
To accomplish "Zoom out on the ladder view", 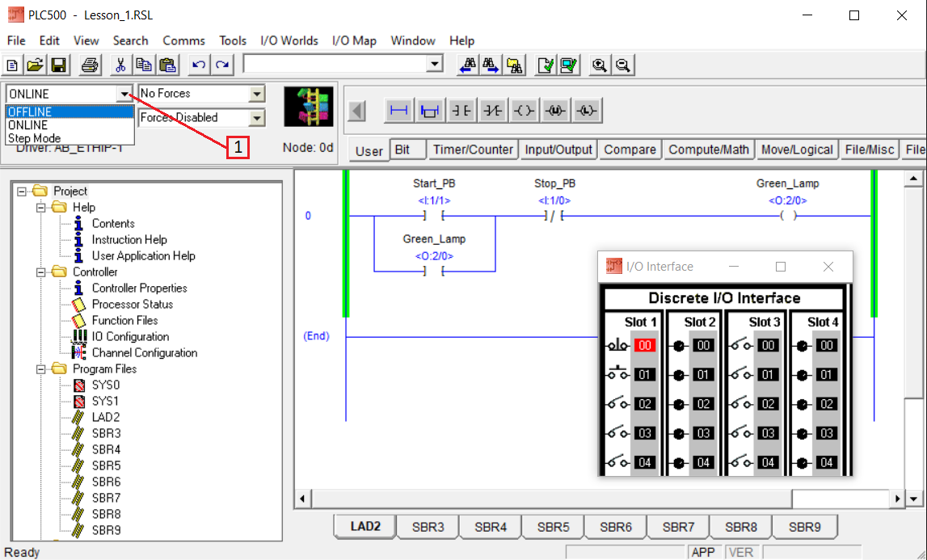I will tap(623, 65).
